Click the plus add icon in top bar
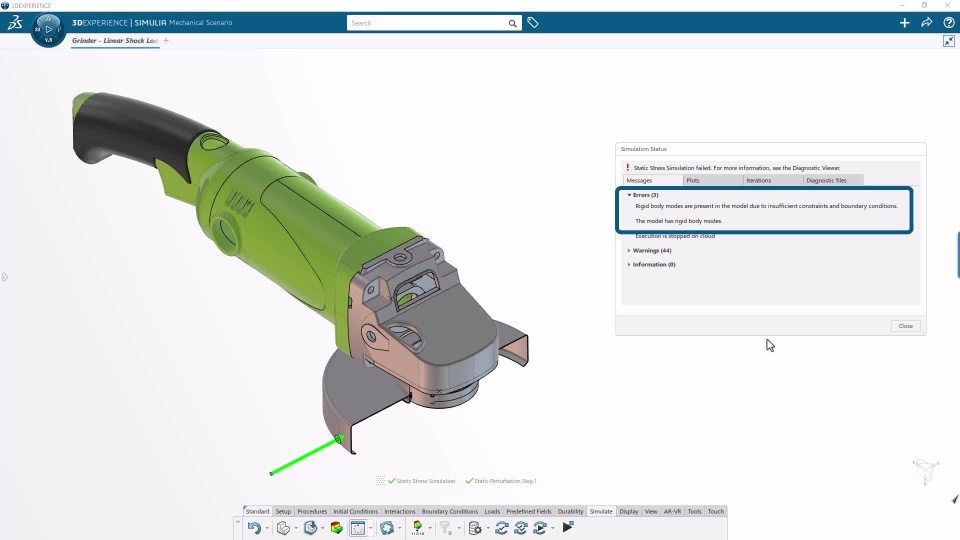Screen dimensions: 960x540 pos(904,23)
